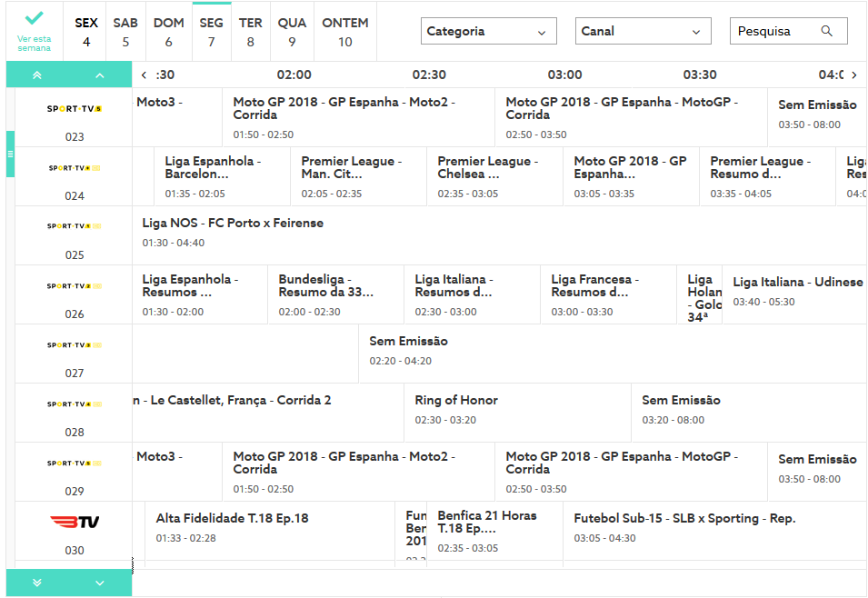The image size is (868, 598).
Task: Open Sem Emissão 03:20 - 08:00 on channel 028
Action: (x=749, y=413)
